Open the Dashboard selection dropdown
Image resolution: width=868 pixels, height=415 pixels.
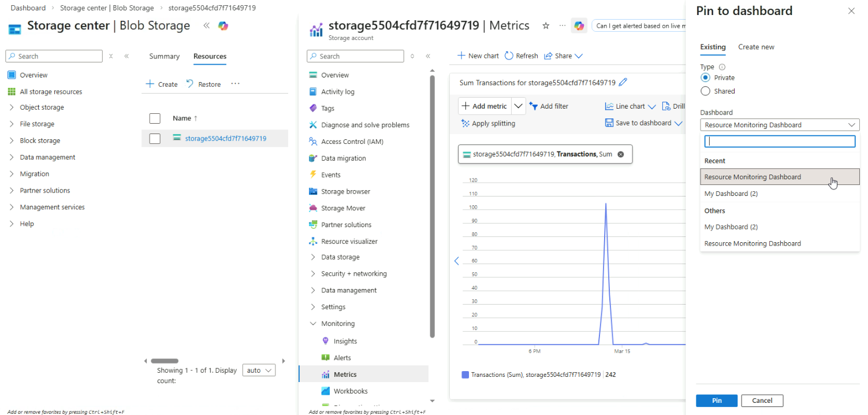click(779, 125)
